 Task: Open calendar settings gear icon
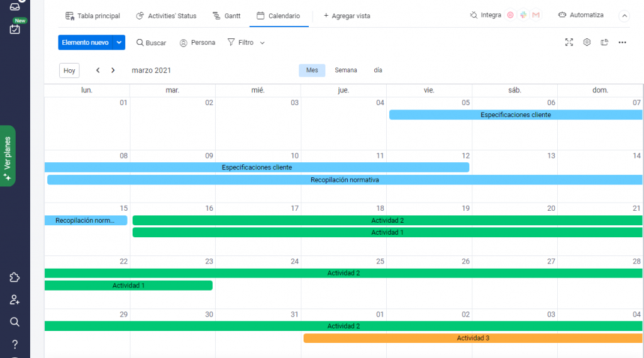tap(587, 42)
